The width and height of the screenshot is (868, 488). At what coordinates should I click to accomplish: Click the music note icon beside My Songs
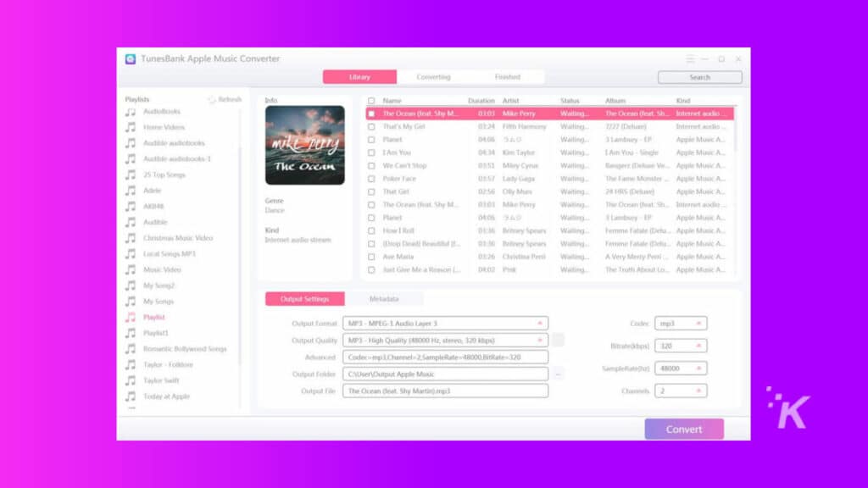pyautogui.click(x=131, y=302)
